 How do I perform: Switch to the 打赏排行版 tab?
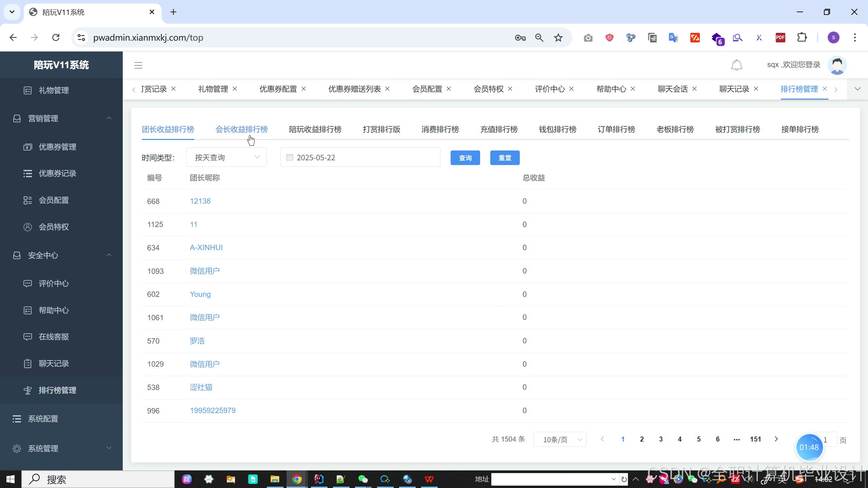click(x=381, y=129)
